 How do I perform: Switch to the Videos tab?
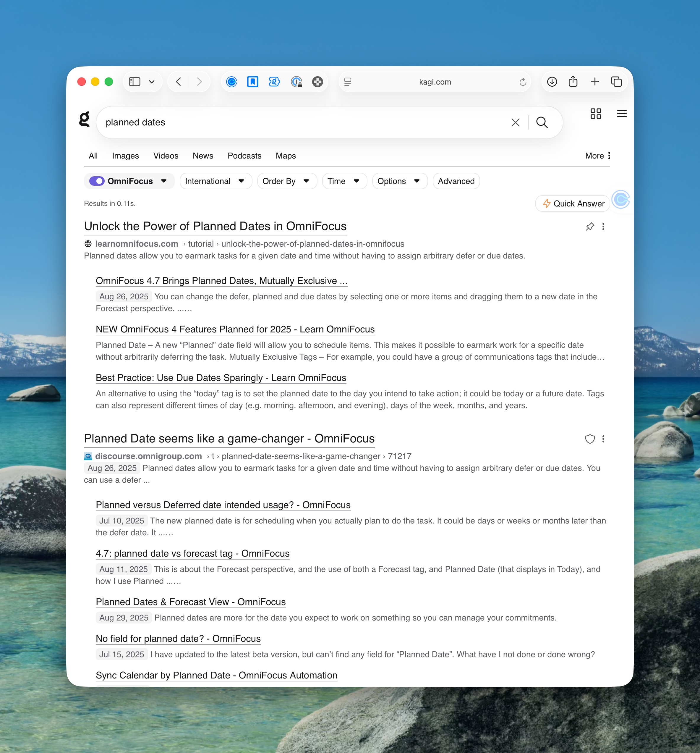pyautogui.click(x=166, y=156)
